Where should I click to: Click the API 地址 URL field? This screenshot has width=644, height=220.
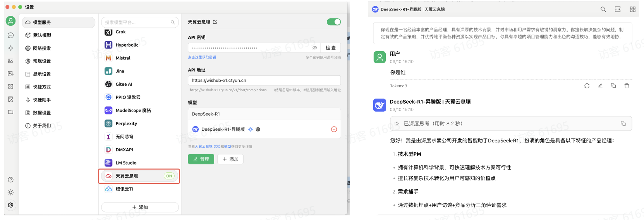[x=264, y=80]
